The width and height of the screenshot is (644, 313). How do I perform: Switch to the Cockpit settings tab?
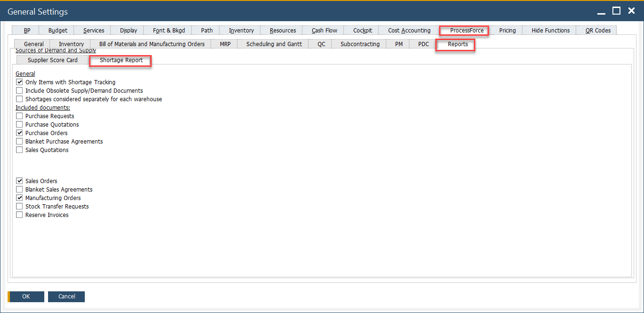(361, 30)
